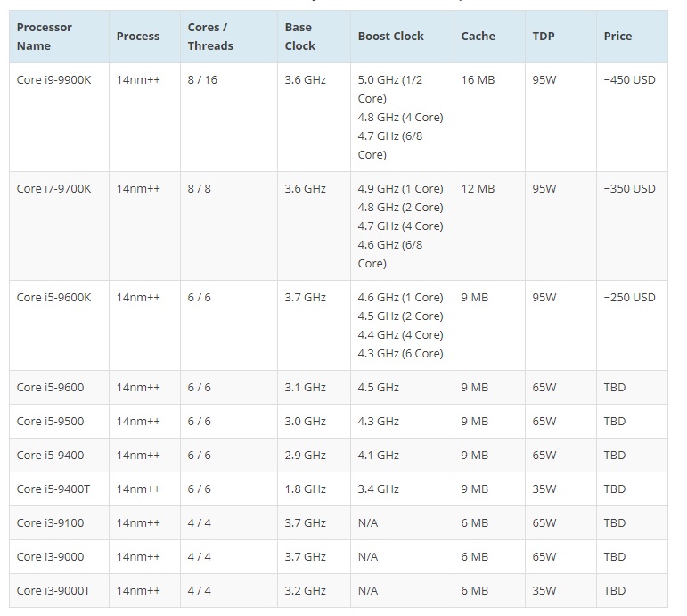This screenshot has width=687, height=616.
Task: Select the Core i7-9700K name cell
Action: click(59, 226)
